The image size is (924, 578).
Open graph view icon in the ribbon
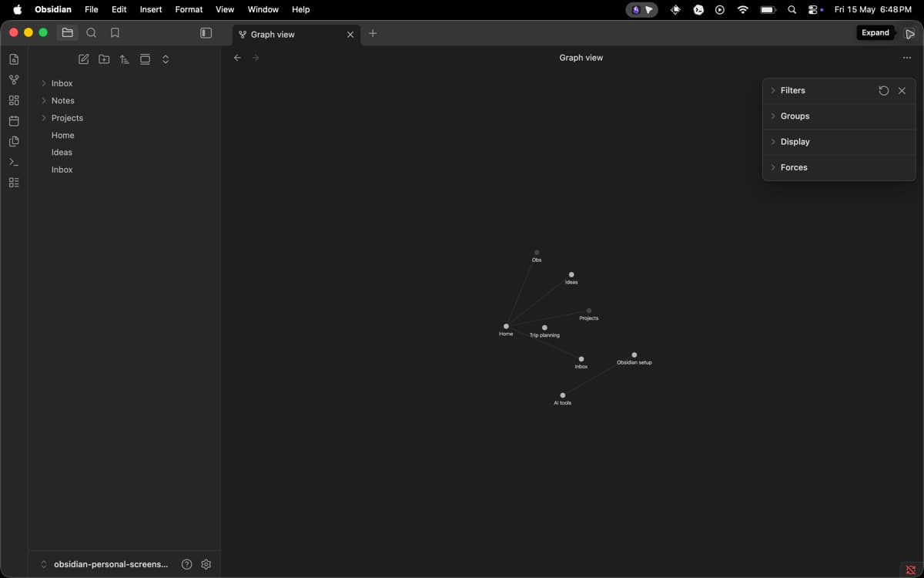[14, 79]
